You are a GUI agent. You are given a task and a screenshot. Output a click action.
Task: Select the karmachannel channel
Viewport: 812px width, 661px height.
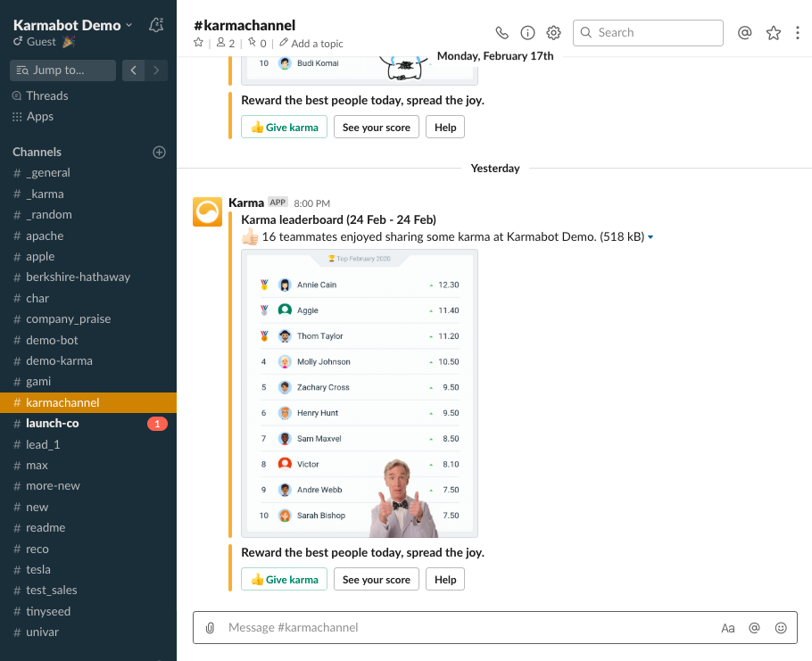click(x=88, y=402)
